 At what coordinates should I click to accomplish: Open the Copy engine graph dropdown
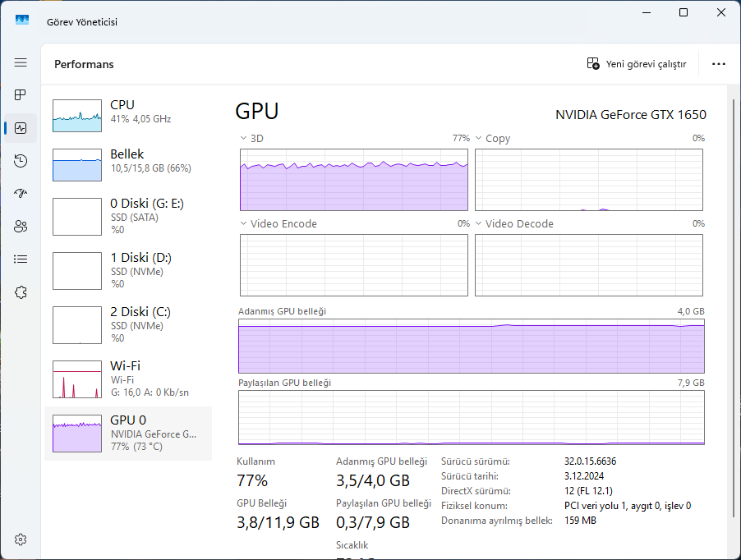point(479,139)
